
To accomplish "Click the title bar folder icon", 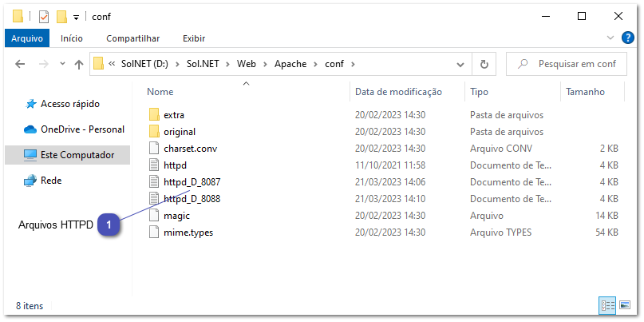I will point(18,17).
